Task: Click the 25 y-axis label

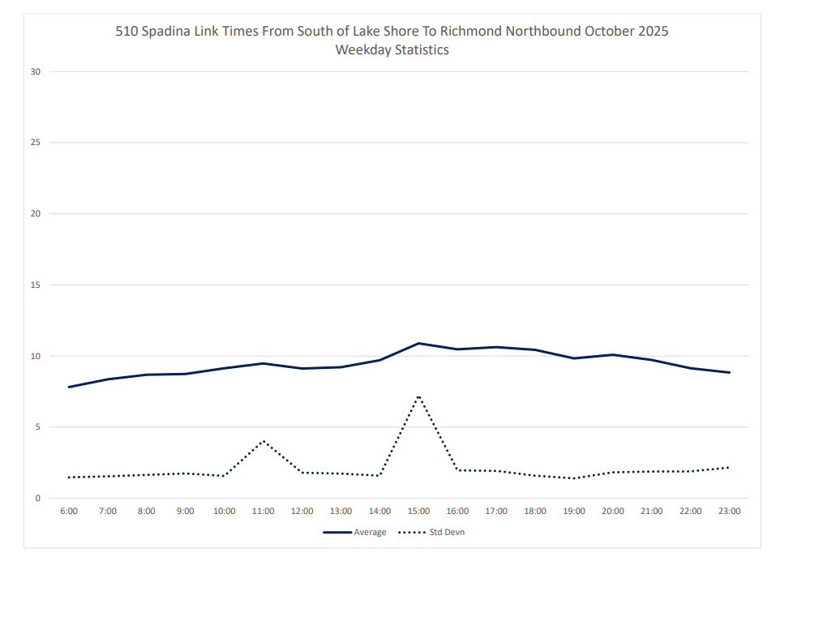Action: tap(35, 143)
